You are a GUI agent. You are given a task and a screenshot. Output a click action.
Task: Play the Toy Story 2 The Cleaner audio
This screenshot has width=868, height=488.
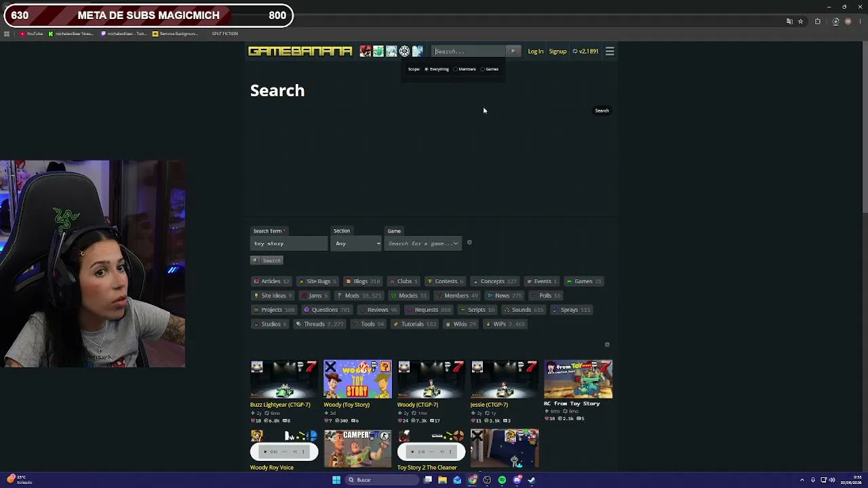(x=412, y=451)
